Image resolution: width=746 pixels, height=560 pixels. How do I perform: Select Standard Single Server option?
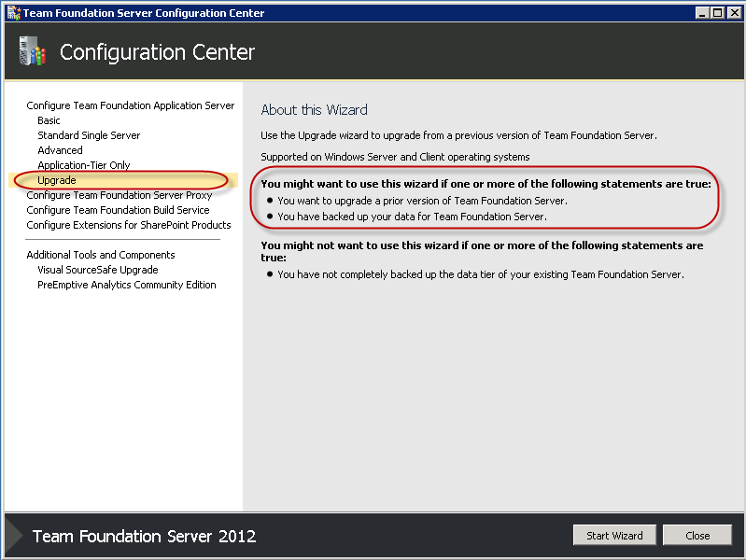point(89,135)
